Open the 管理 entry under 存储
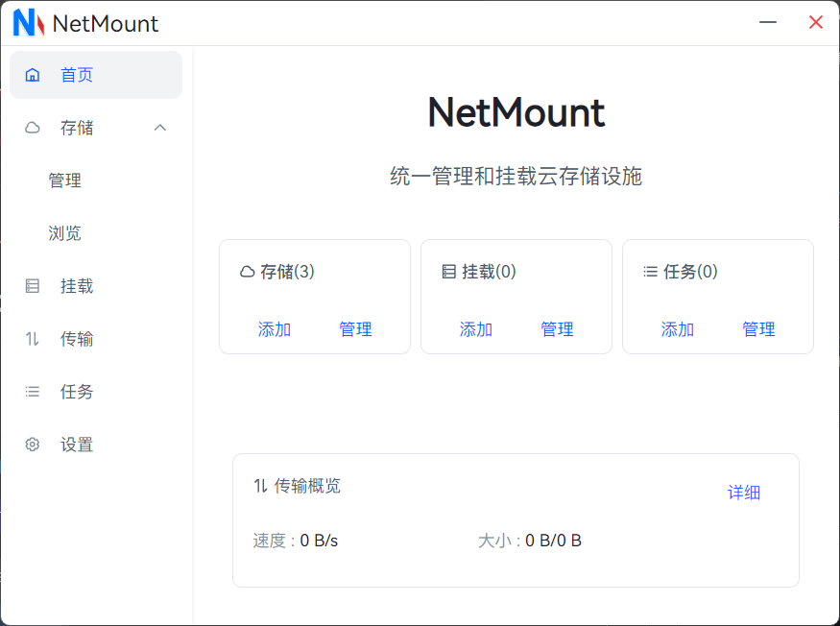The width and height of the screenshot is (840, 626). tap(64, 180)
